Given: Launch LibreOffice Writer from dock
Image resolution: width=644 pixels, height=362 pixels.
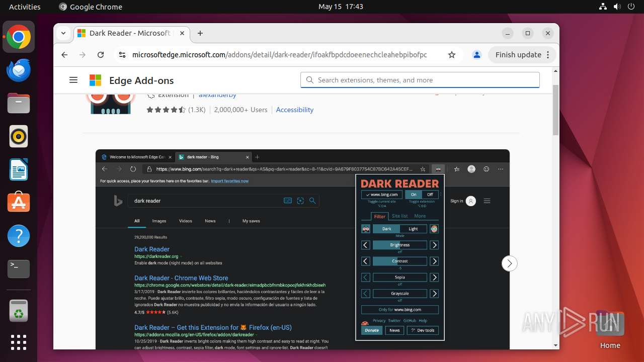Looking at the screenshot, I should tap(19, 169).
